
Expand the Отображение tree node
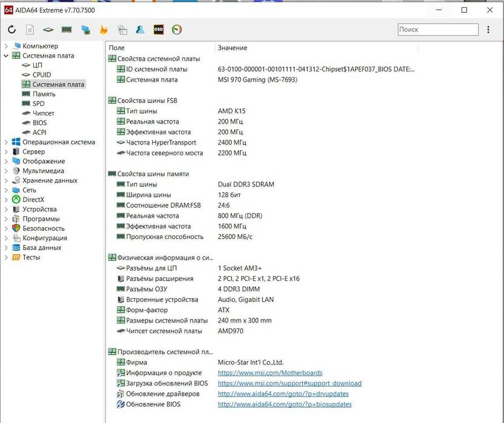(x=6, y=161)
